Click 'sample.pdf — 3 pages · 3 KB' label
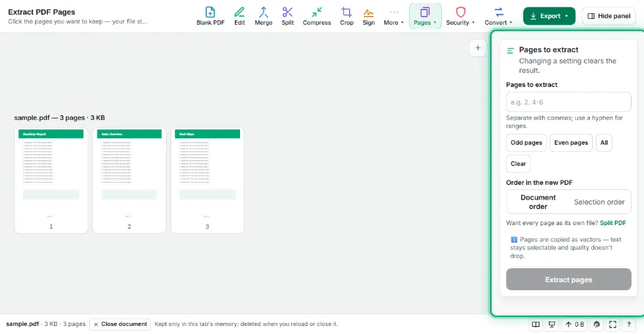644x334 pixels. (x=59, y=118)
